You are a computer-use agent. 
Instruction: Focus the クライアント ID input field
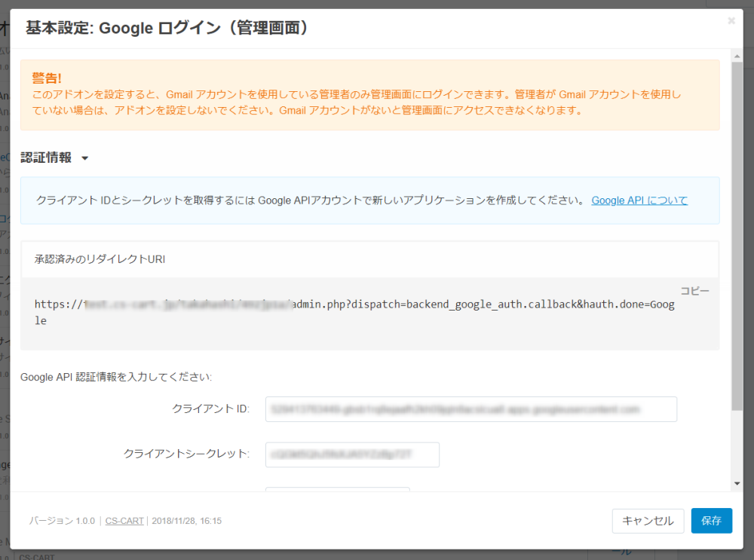pyautogui.click(x=470, y=409)
